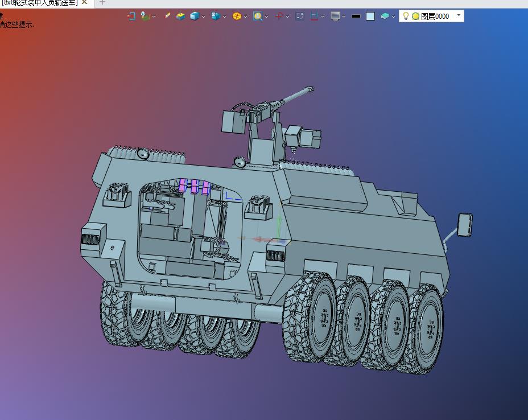Toggle the yellow circle layer status indicator
This screenshot has width=528, height=420.
click(x=415, y=16)
